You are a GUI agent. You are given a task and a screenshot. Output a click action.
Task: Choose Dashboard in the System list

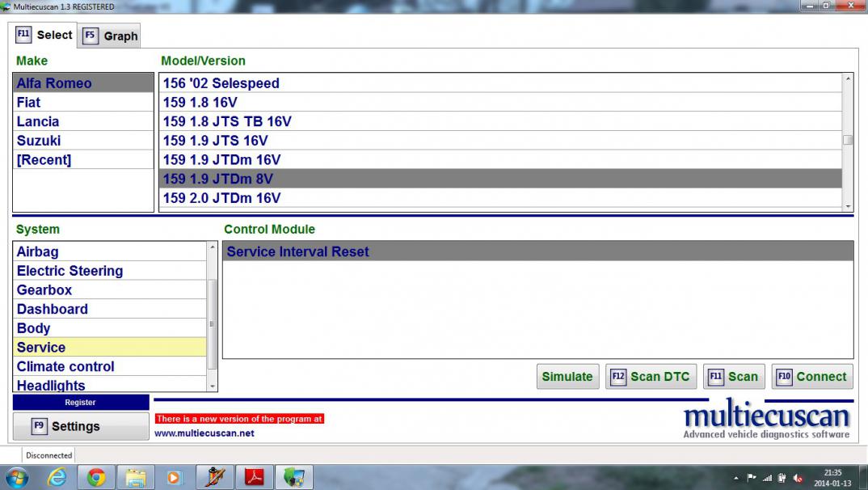[110, 309]
